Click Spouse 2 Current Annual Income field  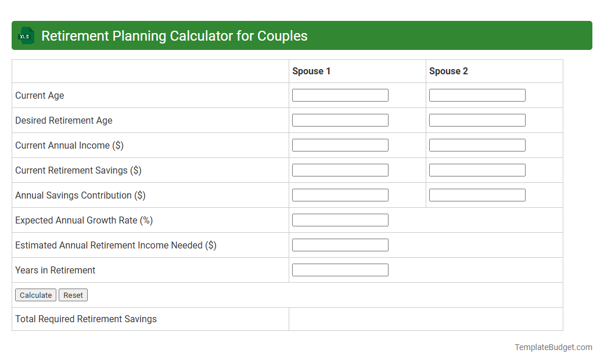pos(477,145)
